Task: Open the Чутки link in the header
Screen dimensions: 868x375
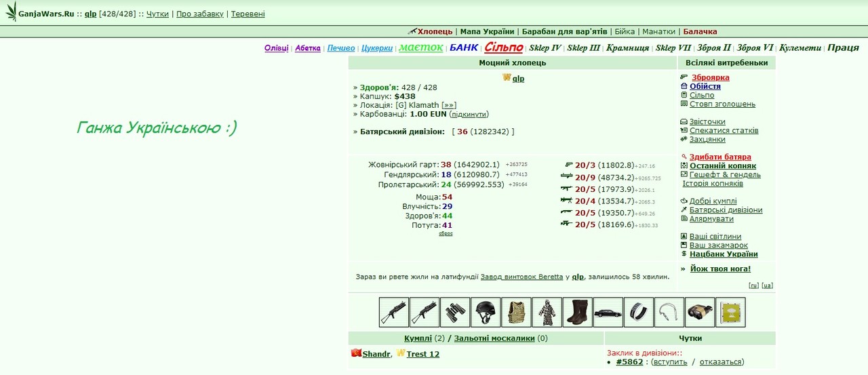Action: tap(157, 14)
